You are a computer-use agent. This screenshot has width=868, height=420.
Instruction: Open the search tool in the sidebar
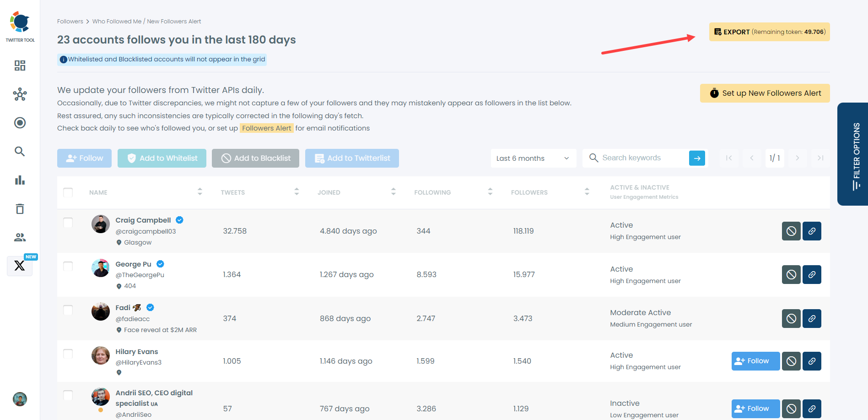pyautogui.click(x=20, y=152)
